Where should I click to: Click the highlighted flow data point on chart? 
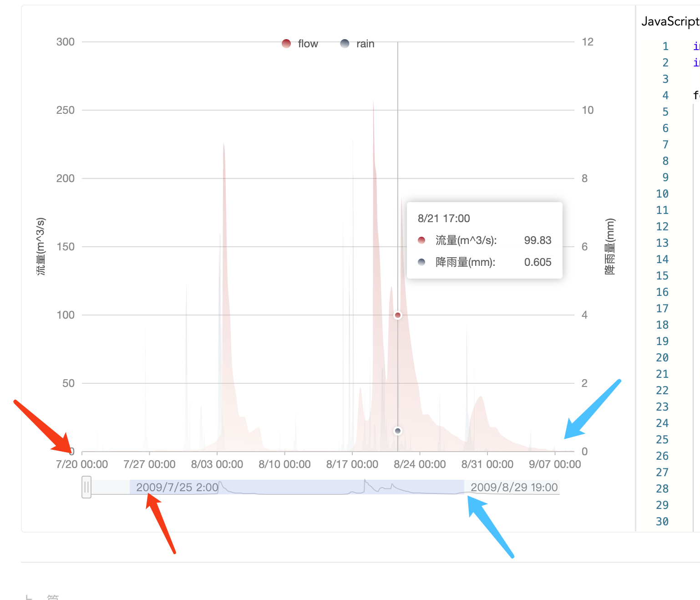[398, 315]
